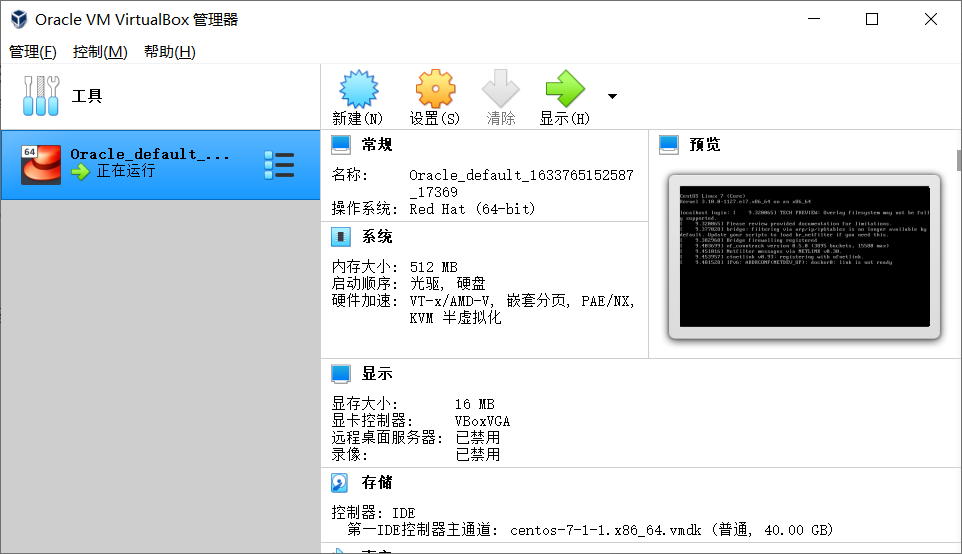Click the Storage (存储) disk icon
Image resolution: width=962 pixels, height=554 pixels.
point(339,483)
